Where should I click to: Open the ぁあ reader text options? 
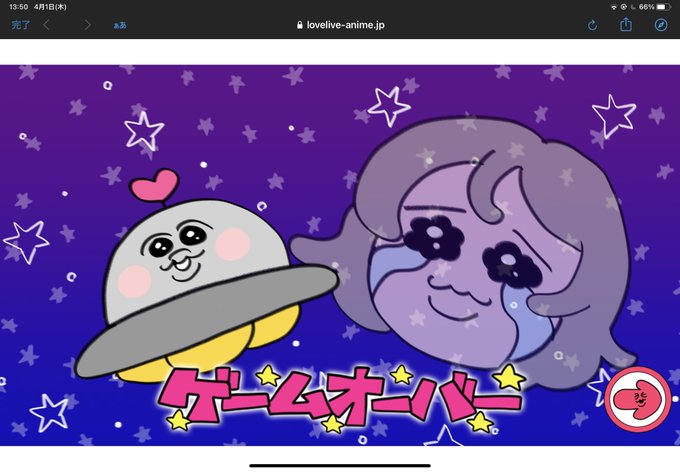120,25
